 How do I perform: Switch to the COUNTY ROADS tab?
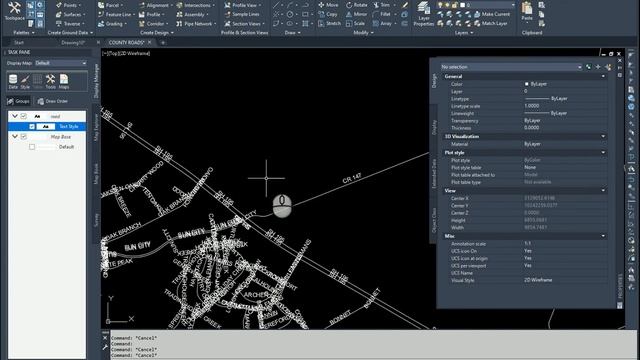pyautogui.click(x=126, y=42)
